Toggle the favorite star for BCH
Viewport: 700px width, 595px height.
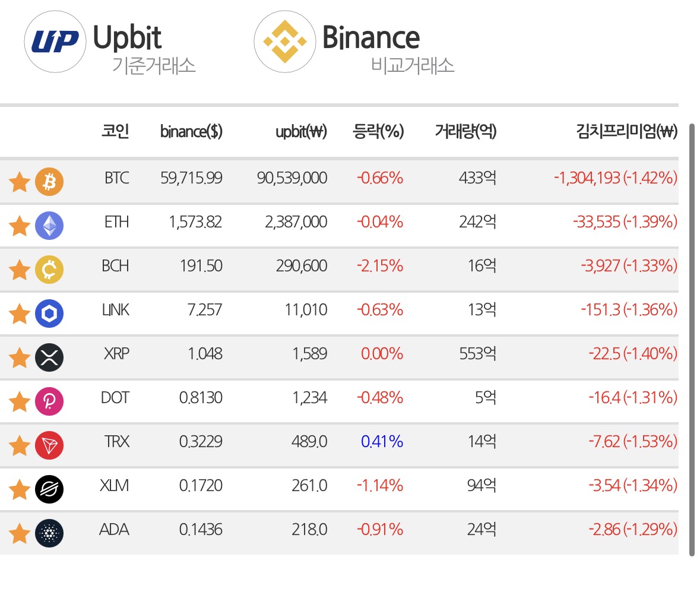pyautogui.click(x=20, y=270)
